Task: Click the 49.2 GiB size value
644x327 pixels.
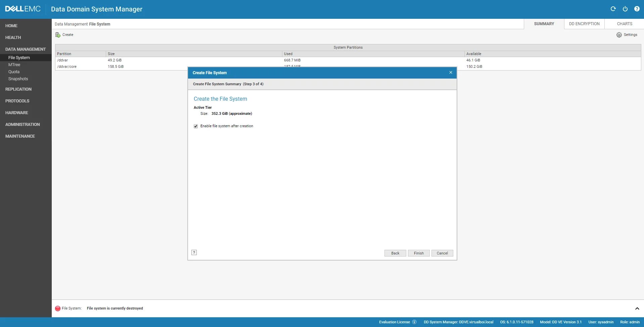Action: click(x=114, y=60)
